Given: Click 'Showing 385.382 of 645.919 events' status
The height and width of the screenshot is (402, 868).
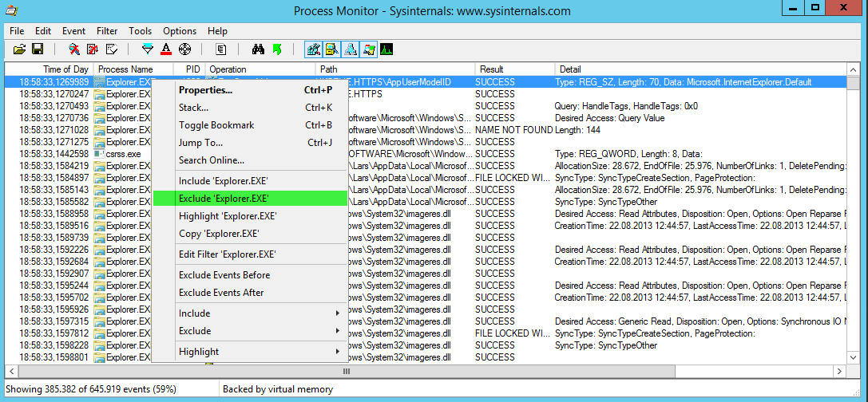Looking at the screenshot, I should pos(90,389).
